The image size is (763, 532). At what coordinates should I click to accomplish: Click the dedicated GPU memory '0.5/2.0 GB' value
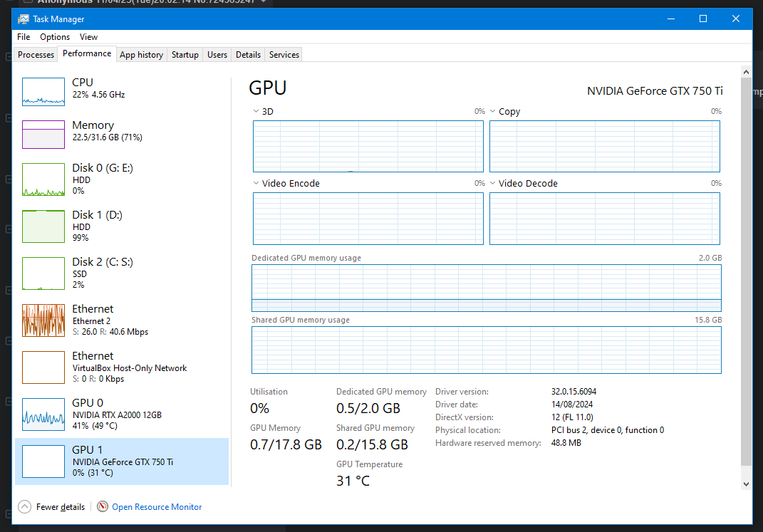[x=368, y=409]
